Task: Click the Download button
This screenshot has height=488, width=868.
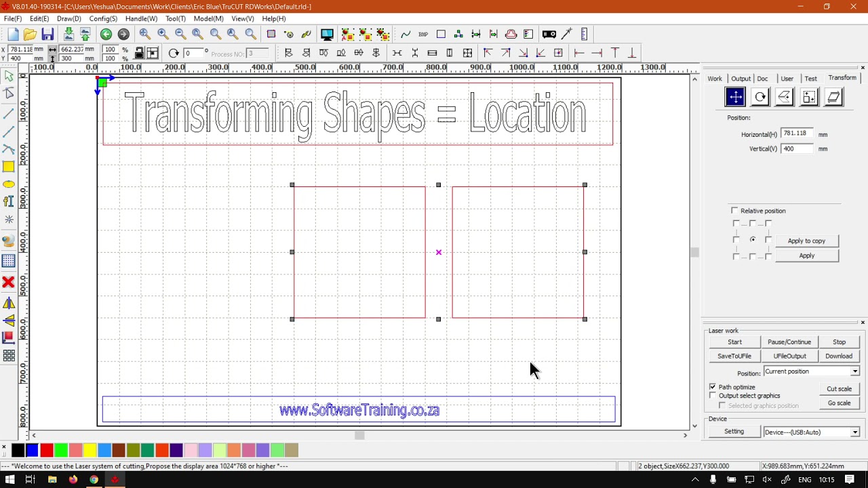Action: 839,357
